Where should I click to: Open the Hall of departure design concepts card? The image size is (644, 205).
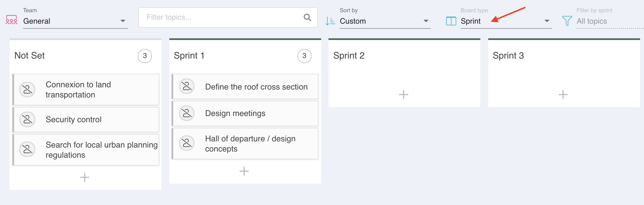245,144
